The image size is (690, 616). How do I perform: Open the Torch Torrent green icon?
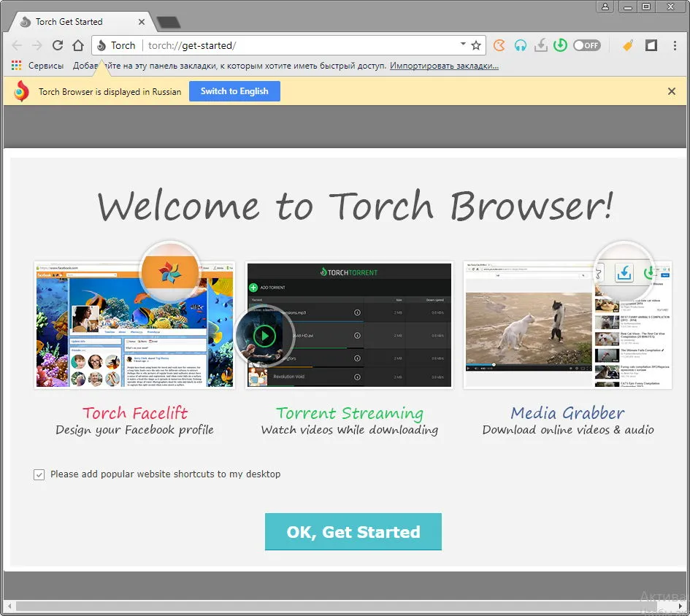pyautogui.click(x=560, y=45)
